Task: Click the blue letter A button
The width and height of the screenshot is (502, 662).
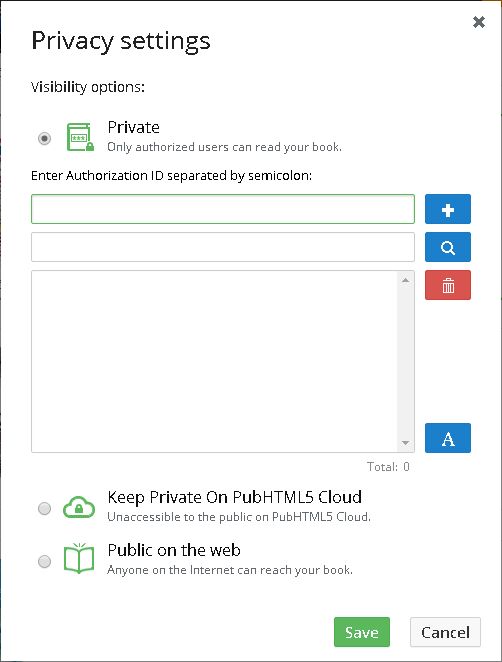Action: coord(448,438)
